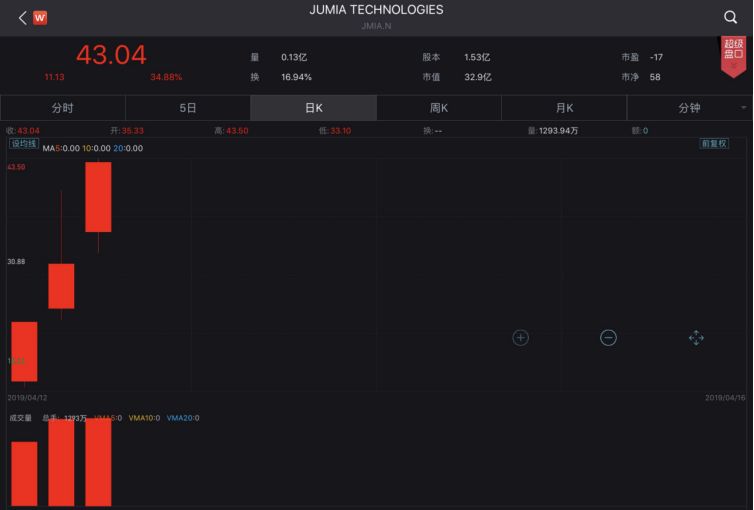The width and height of the screenshot is (754, 510).
Task: Tap the high price label 43.50 in header
Action: coord(237,131)
